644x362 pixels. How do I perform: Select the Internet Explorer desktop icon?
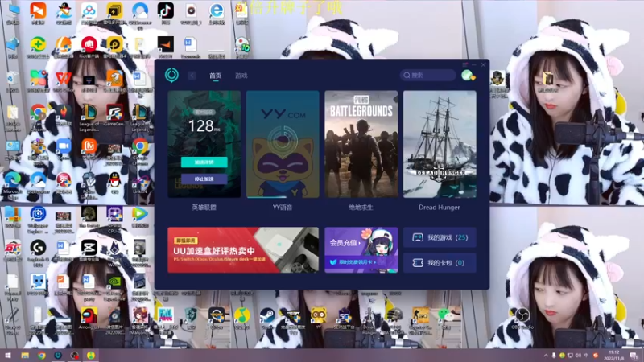click(x=217, y=10)
